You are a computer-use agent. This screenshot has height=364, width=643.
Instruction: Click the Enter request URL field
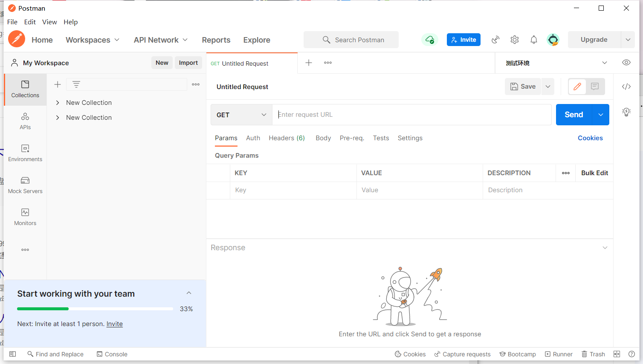coord(412,115)
